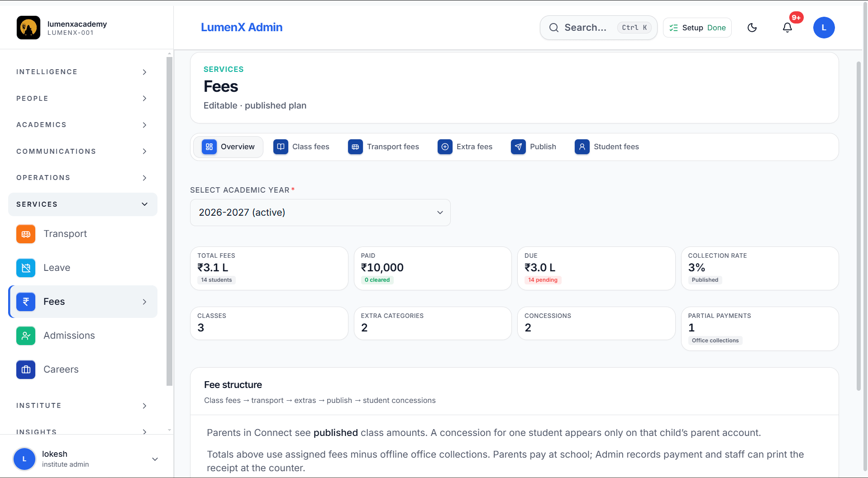
Task: Open Transport in the sidebar
Action: click(82, 234)
